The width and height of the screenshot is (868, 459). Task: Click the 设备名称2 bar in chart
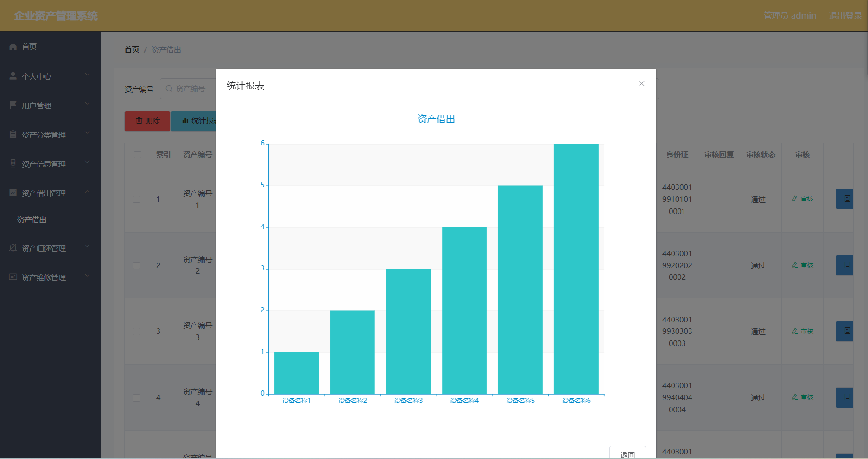pyautogui.click(x=352, y=352)
